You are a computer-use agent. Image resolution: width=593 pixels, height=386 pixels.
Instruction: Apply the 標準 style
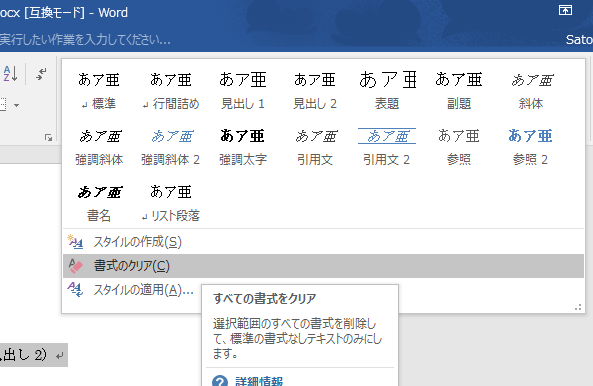(x=99, y=91)
